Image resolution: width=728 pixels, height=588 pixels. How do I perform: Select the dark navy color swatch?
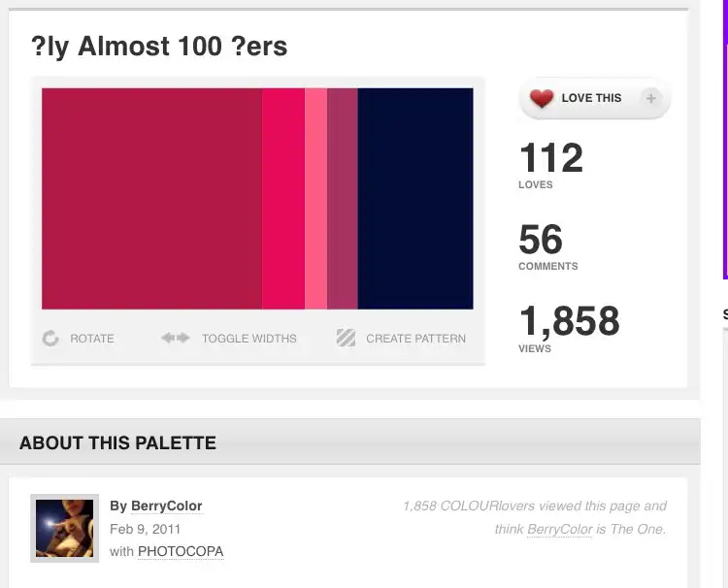415,199
